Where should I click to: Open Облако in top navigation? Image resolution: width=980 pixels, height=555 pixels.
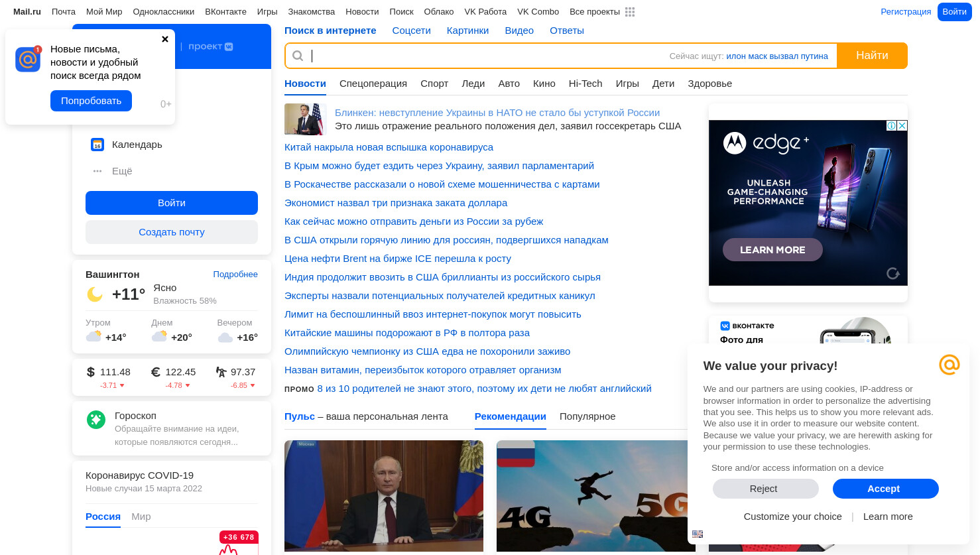(x=439, y=12)
